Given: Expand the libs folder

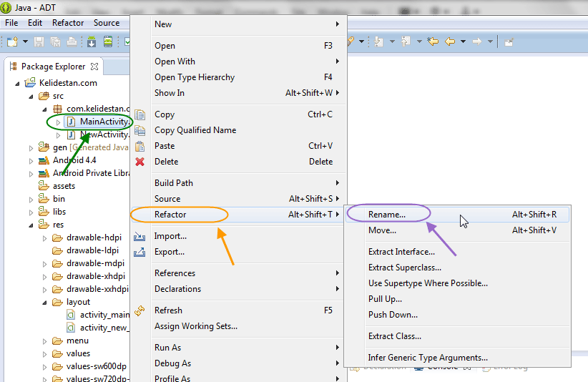Looking at the screenshot, I should click(x=31, y=212).
